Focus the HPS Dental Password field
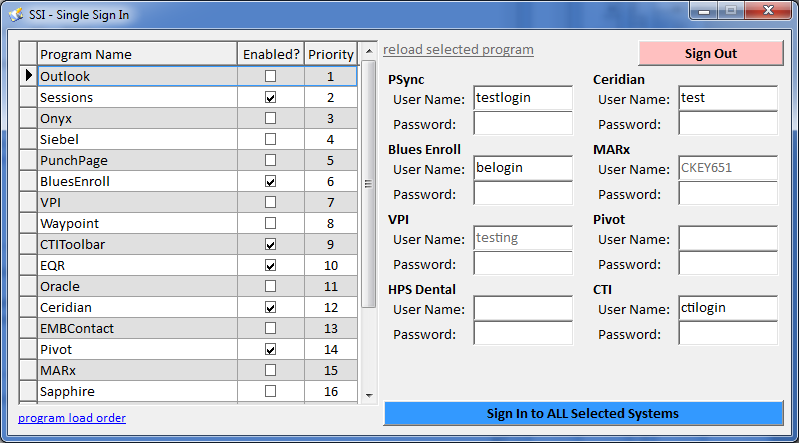 coord(523,333)
